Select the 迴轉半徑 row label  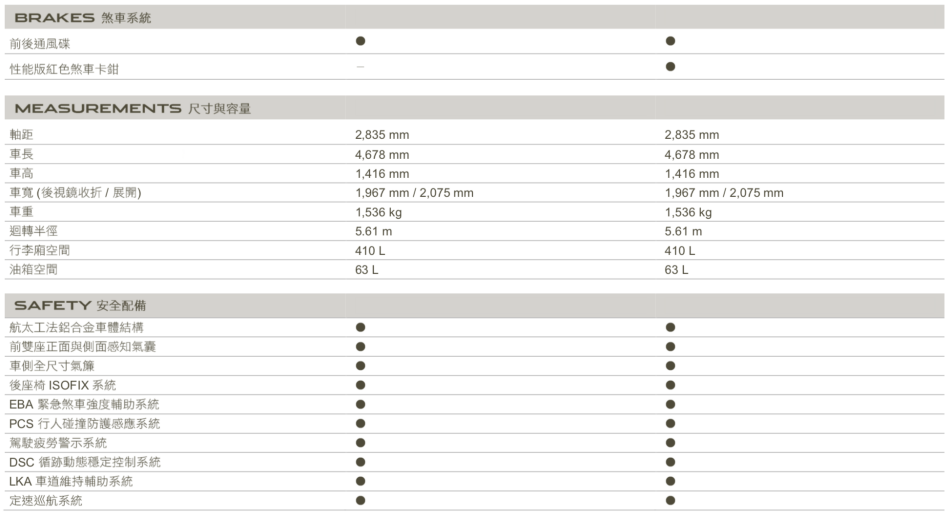(x=34, y=232)
